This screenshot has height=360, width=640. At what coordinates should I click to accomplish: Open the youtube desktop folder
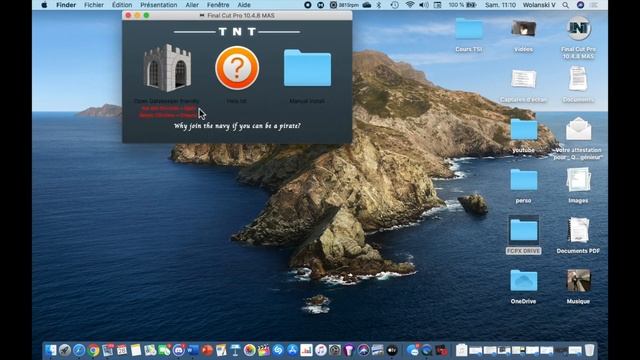pyautogui.click(x=523, y=130)
